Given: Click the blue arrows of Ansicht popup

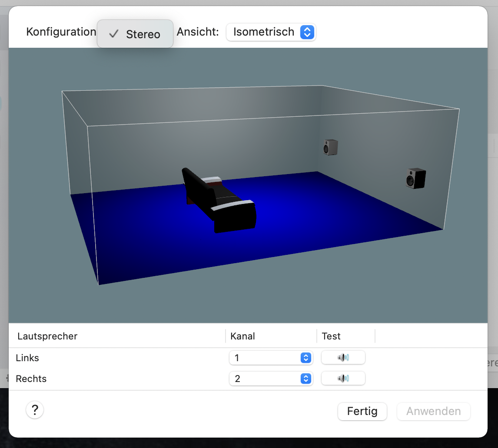Looking at the screenshot, I should (x=307, y=32).
